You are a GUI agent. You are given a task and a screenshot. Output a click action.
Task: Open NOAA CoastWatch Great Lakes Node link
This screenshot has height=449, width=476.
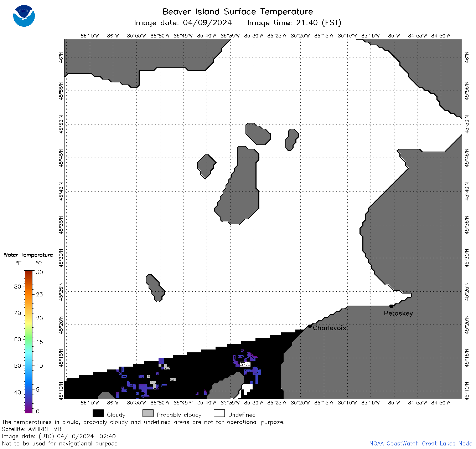click(x=421, y=443)
